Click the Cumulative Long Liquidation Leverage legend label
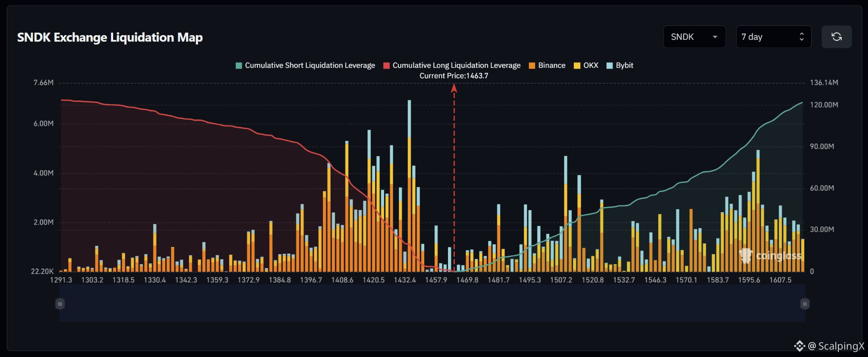The height and width of the screenshot is (357, 868). (x=456, y=65)
